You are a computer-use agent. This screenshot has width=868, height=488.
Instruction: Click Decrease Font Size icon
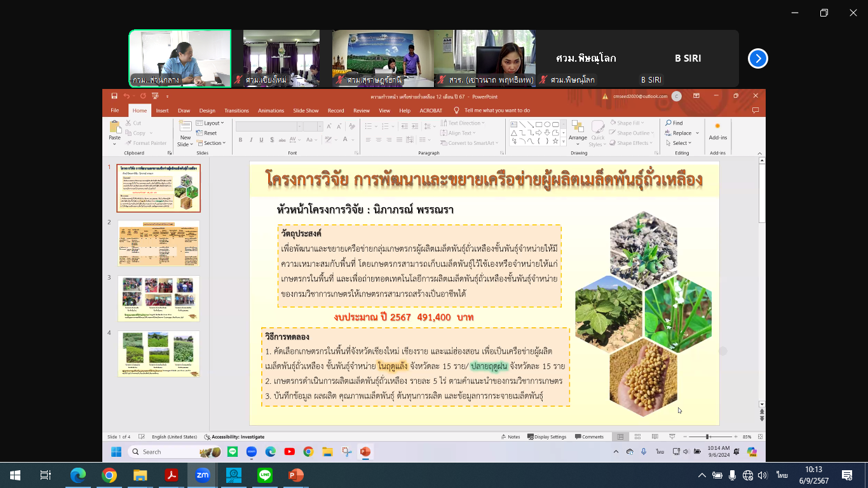[x=339, y=126]
